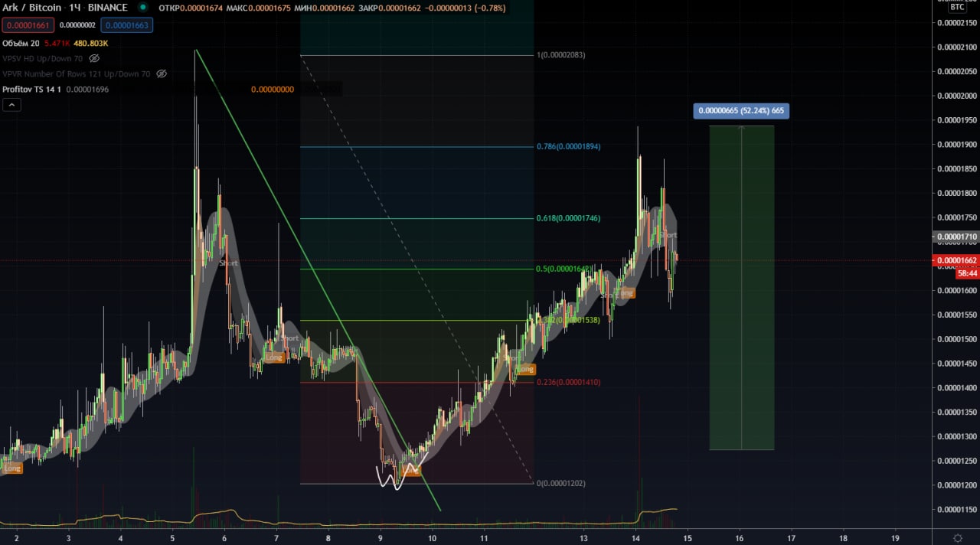Click the current price tag 0.00001662
Screen dimensions: 980x545
point(956,260)
